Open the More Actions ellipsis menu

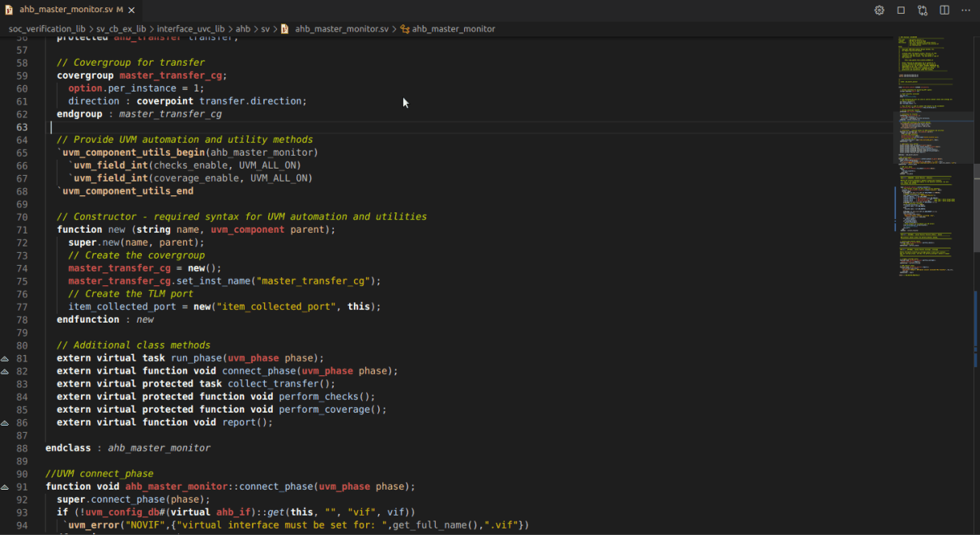tap(965, 10)
